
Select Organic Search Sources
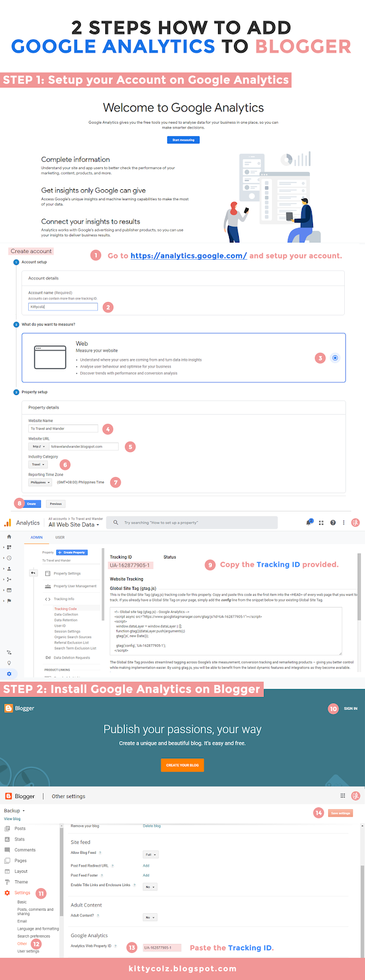point(72,637)
